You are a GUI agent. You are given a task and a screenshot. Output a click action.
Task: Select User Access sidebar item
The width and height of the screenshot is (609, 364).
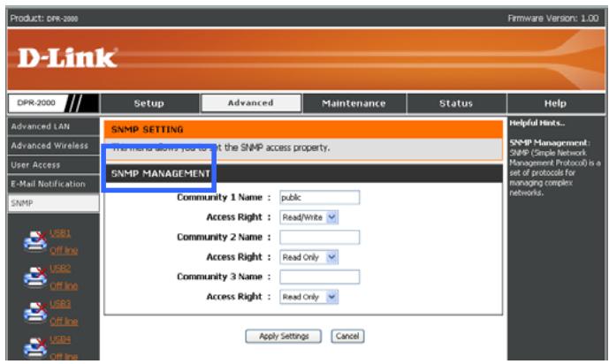click(x=53, y=165)
